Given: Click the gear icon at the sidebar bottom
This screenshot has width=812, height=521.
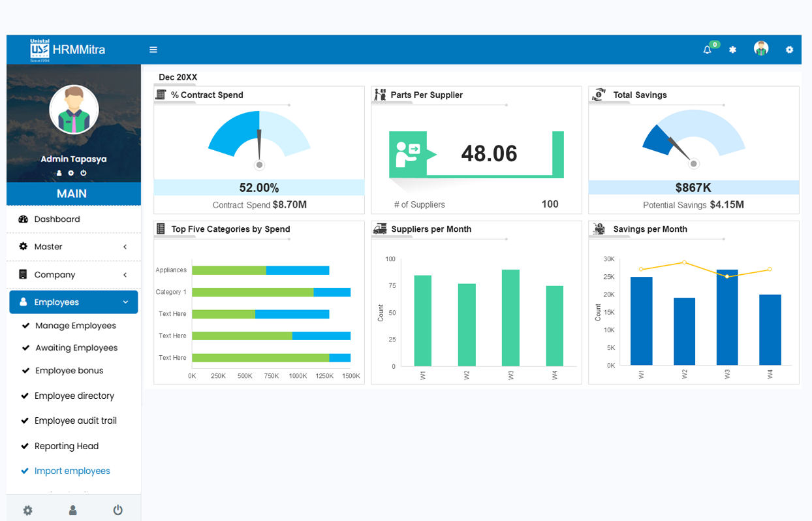Looking at the screenshot, I should [27, 510].
